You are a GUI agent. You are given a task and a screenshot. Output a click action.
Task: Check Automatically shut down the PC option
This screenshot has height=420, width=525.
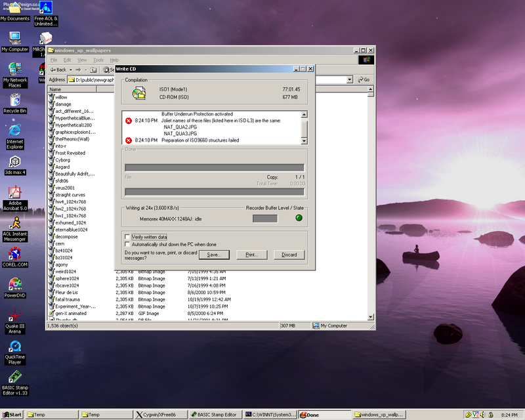click(127, 244)
